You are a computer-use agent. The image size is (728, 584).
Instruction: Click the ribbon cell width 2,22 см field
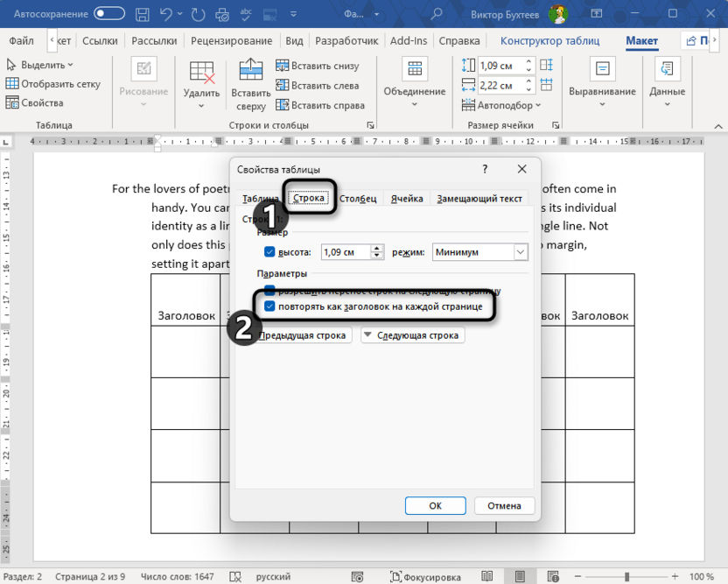click(x=501, y=86)
